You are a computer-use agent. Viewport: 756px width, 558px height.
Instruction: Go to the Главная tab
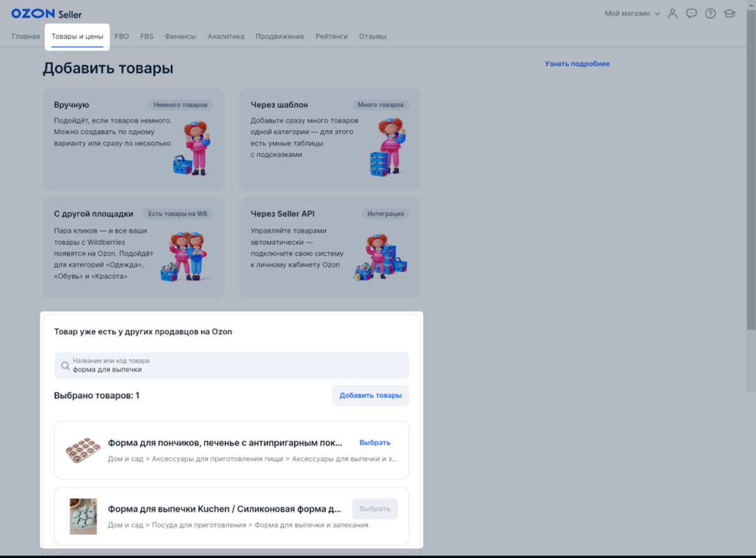pyautogui.click(x=26, y=37)
